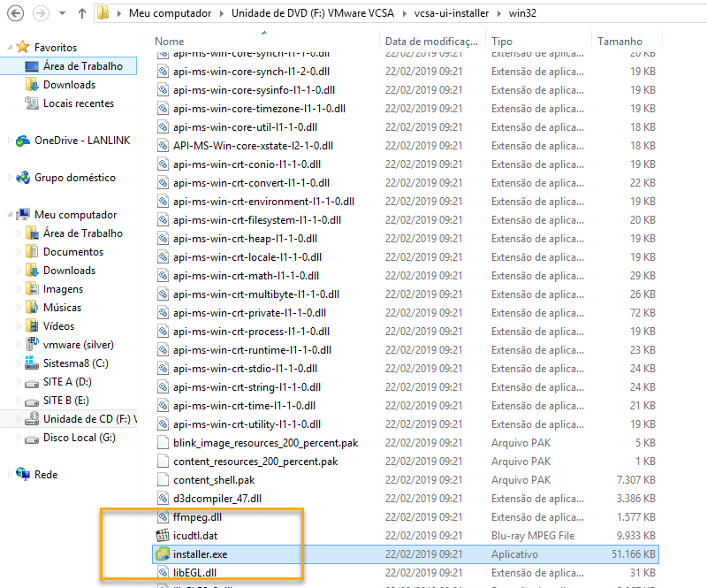Screen dimensions: 707x588
Task: Collapse the Favoritos tree section
Action: click(x=9, y=48)
